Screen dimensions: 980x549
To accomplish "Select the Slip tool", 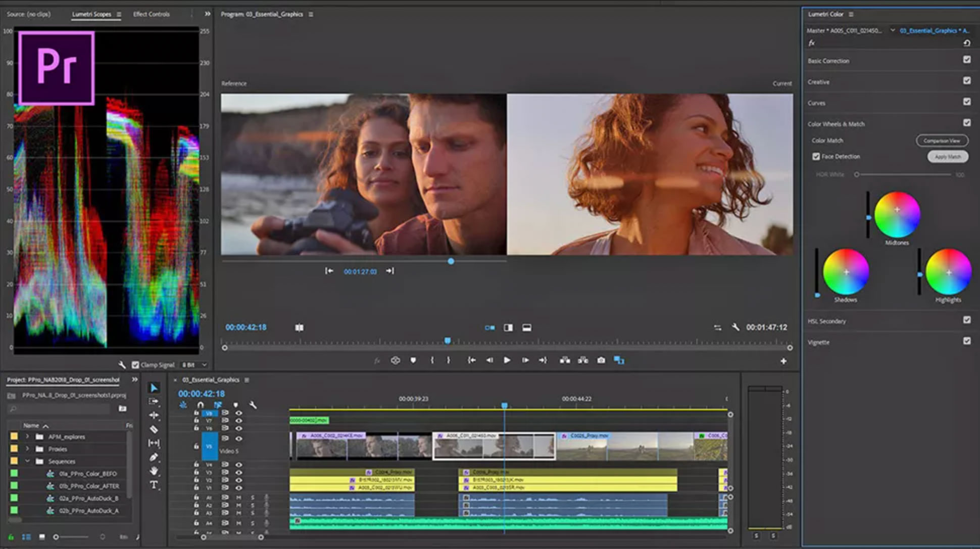I will pos(154,443).
